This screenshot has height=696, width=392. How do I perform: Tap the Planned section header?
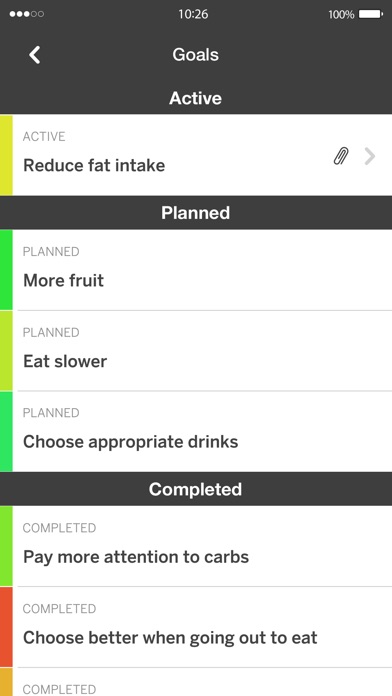(x=196, y=213)
